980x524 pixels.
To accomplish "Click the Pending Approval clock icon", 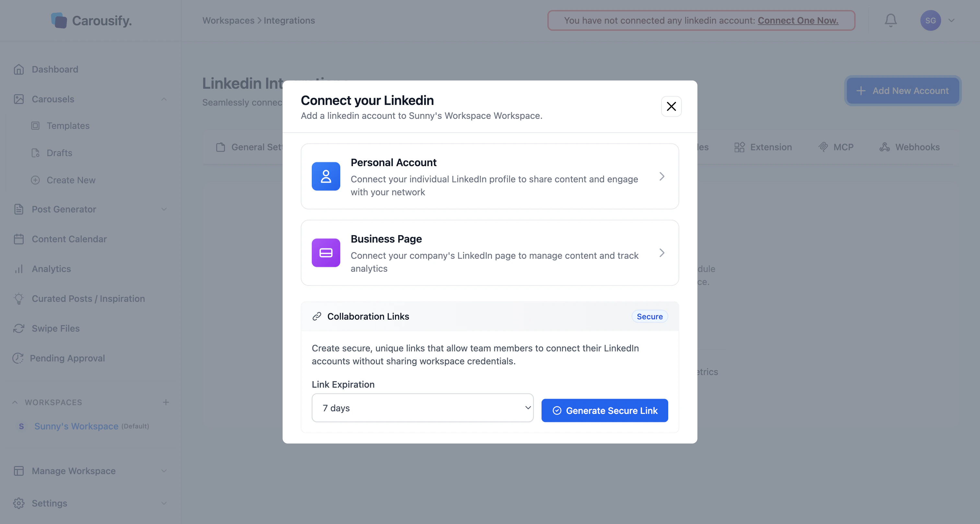I will [x=17, y=358].
